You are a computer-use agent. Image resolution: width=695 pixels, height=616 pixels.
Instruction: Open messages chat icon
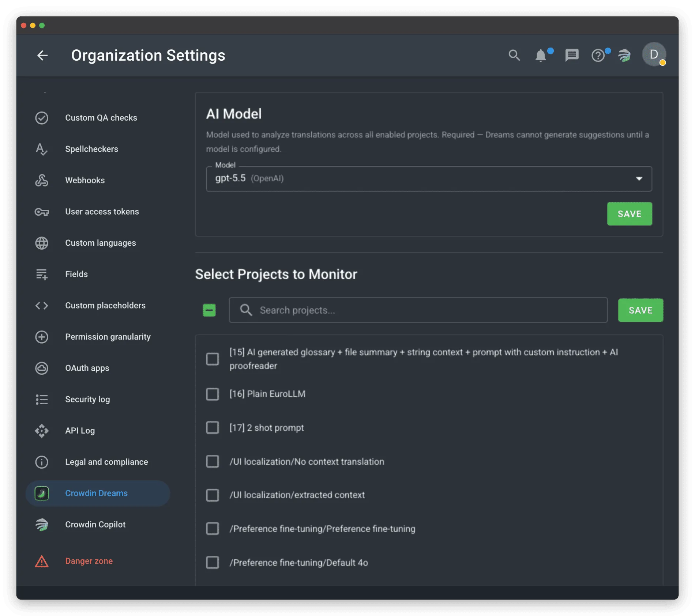click(x=571, y=55)
